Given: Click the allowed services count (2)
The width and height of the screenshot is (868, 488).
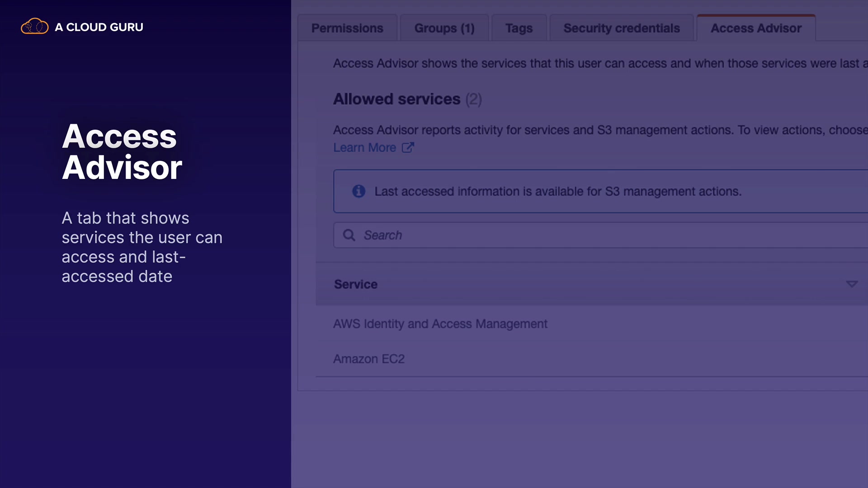Looking at the screenshot, I should (473, 99).
